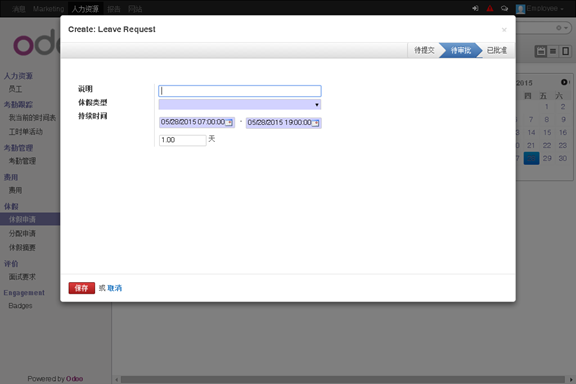Click the start datetime field 07:00:00
The image size is (576, 384).
(x=197, y=122)
